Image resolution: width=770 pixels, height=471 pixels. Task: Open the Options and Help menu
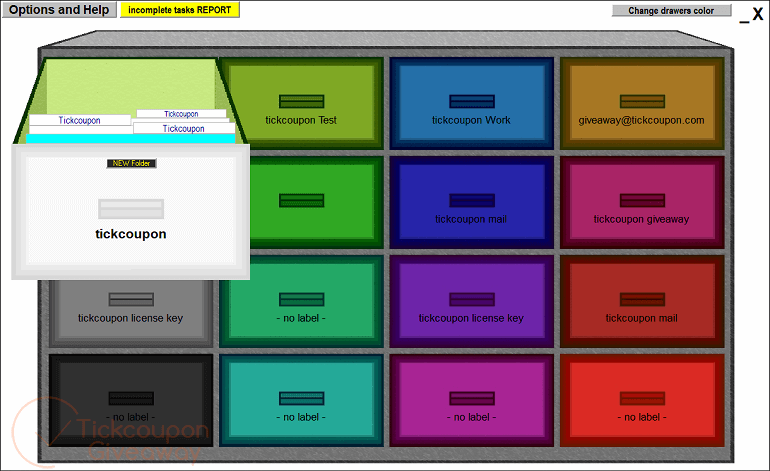(59, 10)
